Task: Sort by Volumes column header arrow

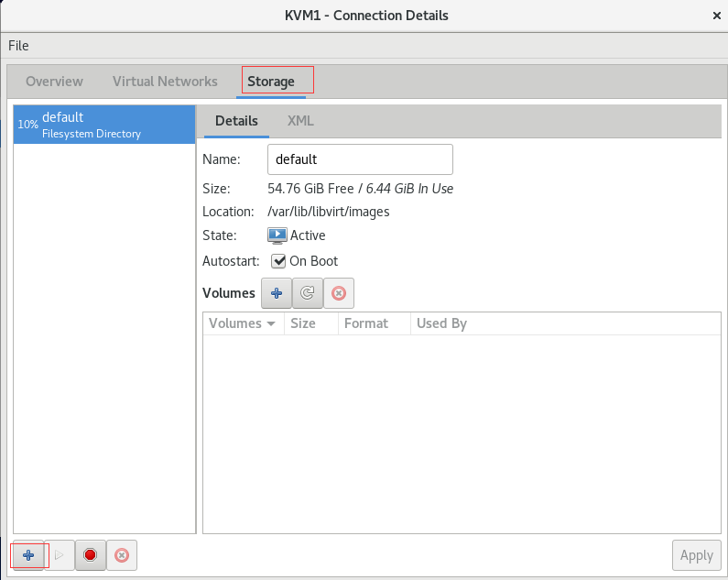Action: tap(271, 323)
